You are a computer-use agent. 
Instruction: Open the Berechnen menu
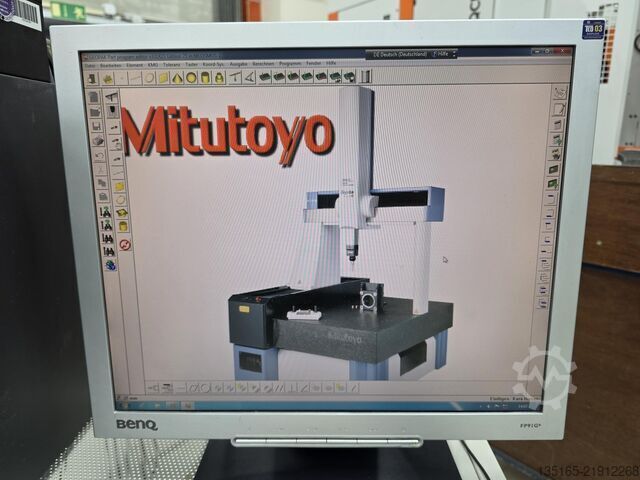pos(263,64)
